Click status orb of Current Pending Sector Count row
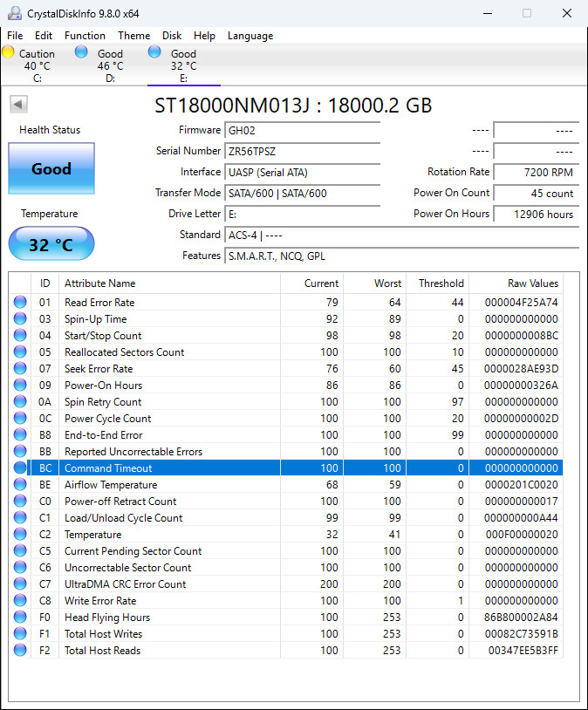Image resolution: width=588 pixels, height=710 pixels. [20, 550]
